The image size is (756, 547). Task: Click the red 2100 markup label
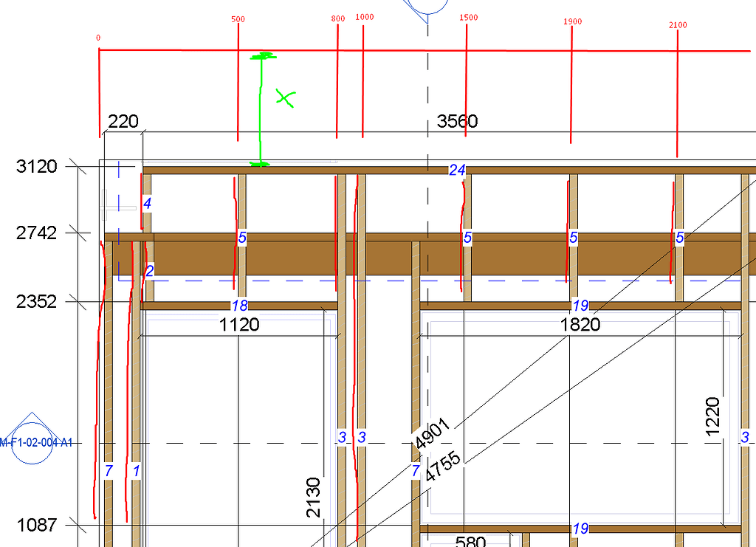[x=678, y=25]
